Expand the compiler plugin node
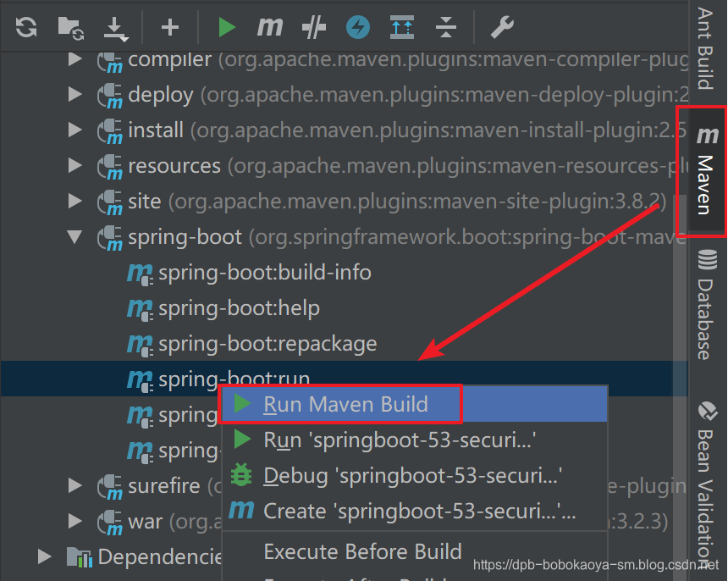728x581 pixels. coord(74,59)
